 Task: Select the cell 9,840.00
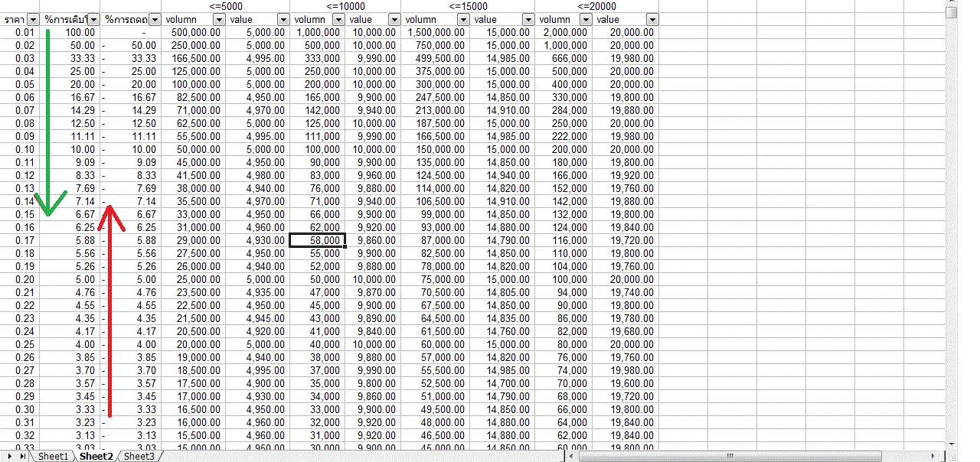point(374,331)
